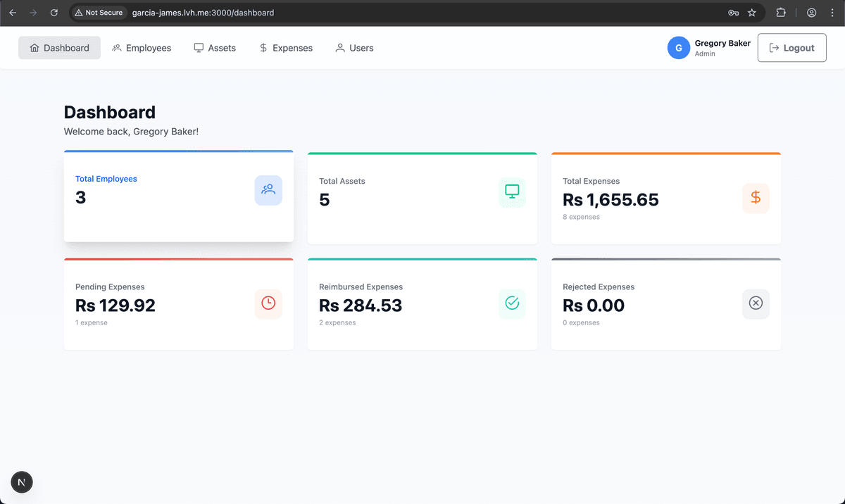Click the Gregory Baker avatar circle

pos(678,48)
